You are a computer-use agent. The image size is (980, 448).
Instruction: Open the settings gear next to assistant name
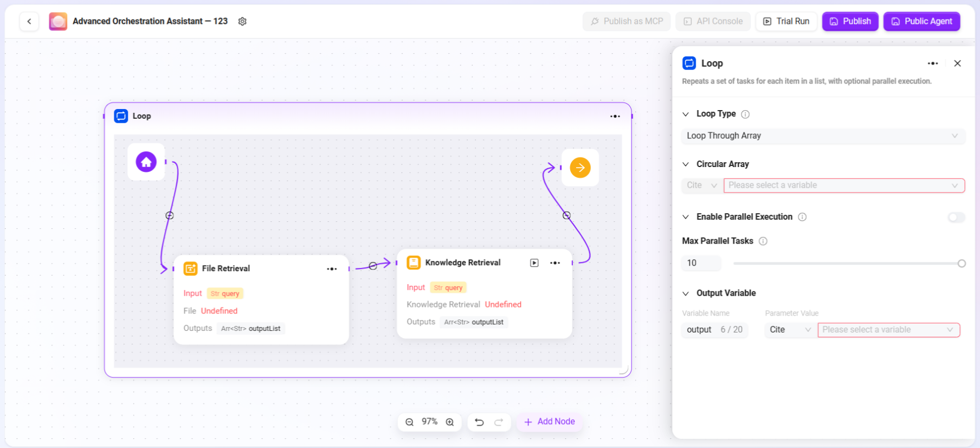tap(242, 22)
